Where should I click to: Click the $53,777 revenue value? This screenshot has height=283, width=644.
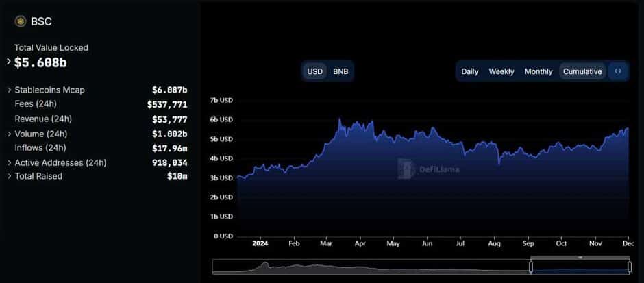click(x=170, y=119)
